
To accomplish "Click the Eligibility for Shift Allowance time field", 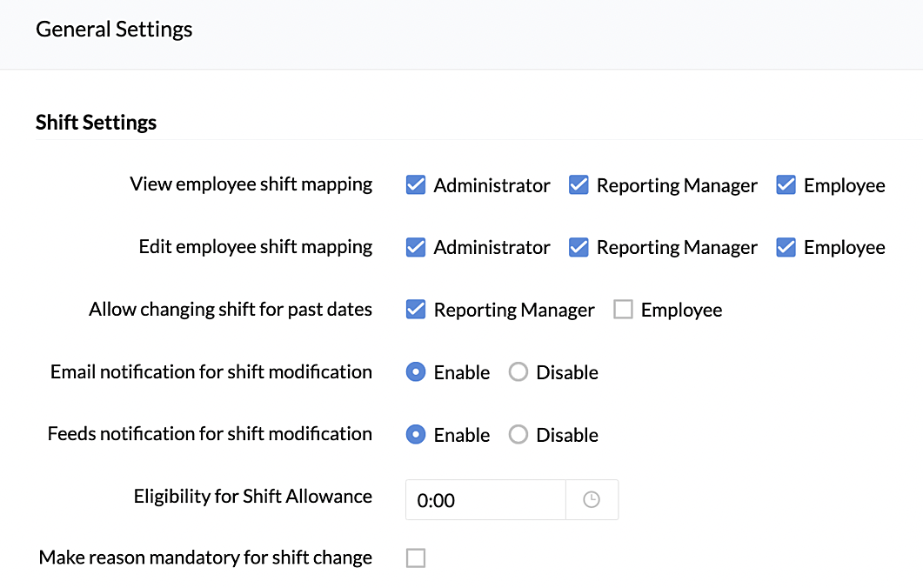I will [485, 500].
